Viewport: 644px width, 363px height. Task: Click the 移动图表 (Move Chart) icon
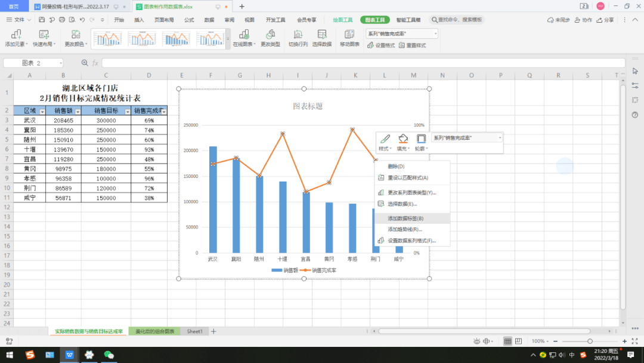point(349,35)
